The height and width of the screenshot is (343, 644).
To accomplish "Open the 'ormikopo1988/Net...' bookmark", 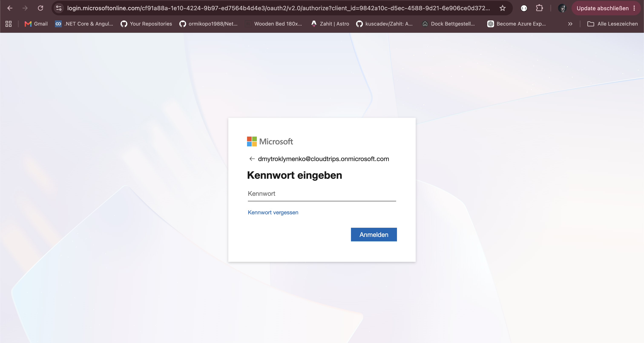I will tap(208, 24).
